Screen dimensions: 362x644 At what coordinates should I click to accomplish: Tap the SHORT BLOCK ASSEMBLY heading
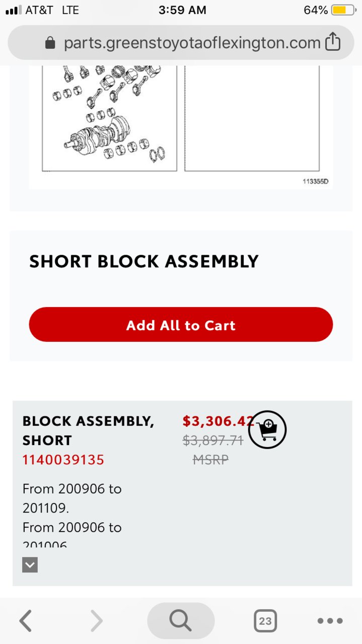pos(144,261)
